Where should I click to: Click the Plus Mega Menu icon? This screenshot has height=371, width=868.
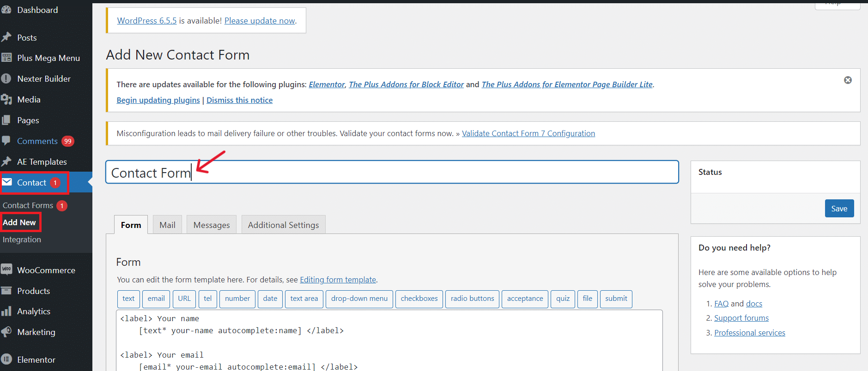[x=6, y=58]
